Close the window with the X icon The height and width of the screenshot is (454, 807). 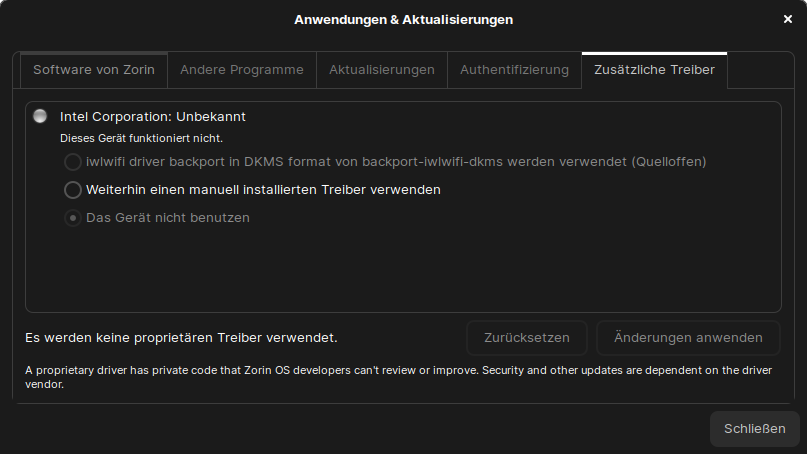(787, 19)
